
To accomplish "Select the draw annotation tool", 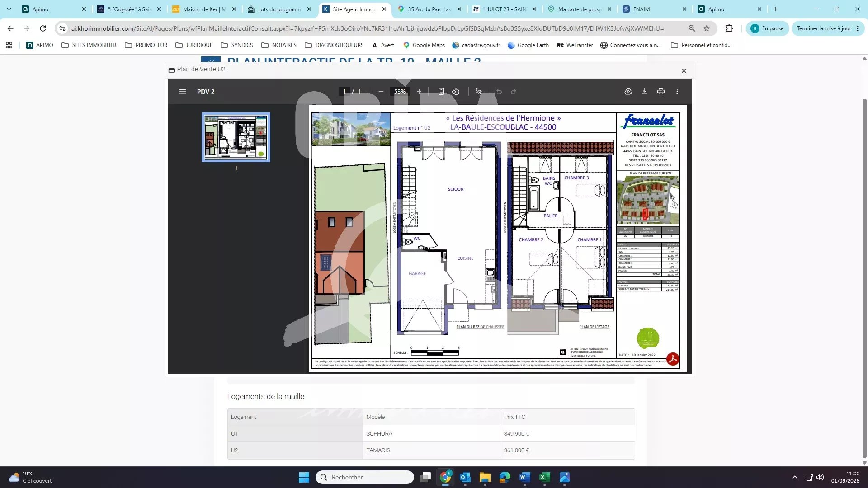I will pyautogui.click(x=478, y=91).
